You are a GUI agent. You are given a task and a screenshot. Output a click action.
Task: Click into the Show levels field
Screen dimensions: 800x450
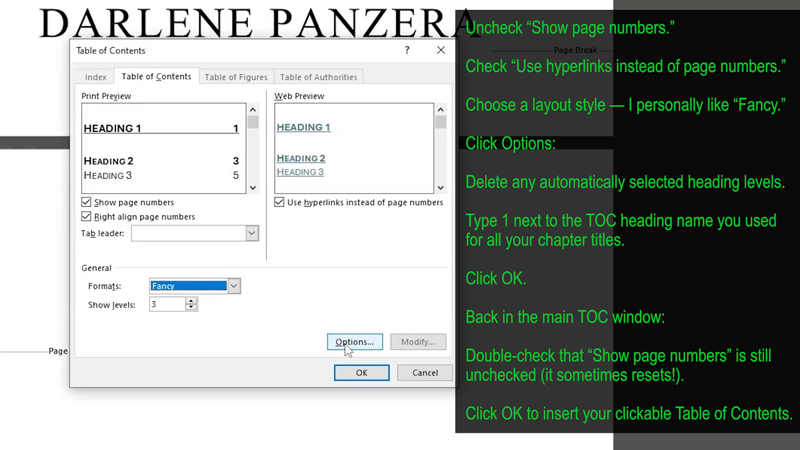[167, 304]
